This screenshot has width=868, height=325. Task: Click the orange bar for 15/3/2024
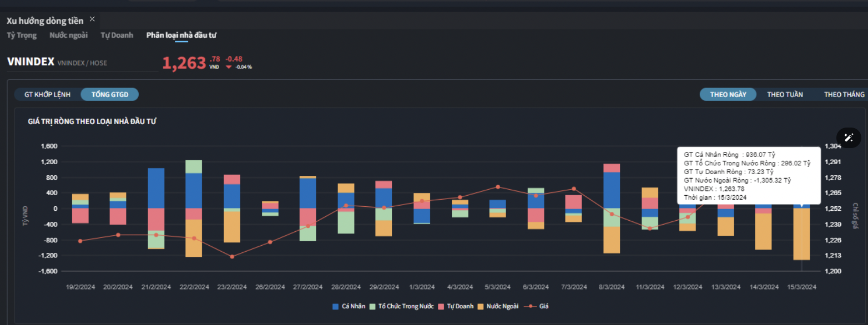coord(801,234)
